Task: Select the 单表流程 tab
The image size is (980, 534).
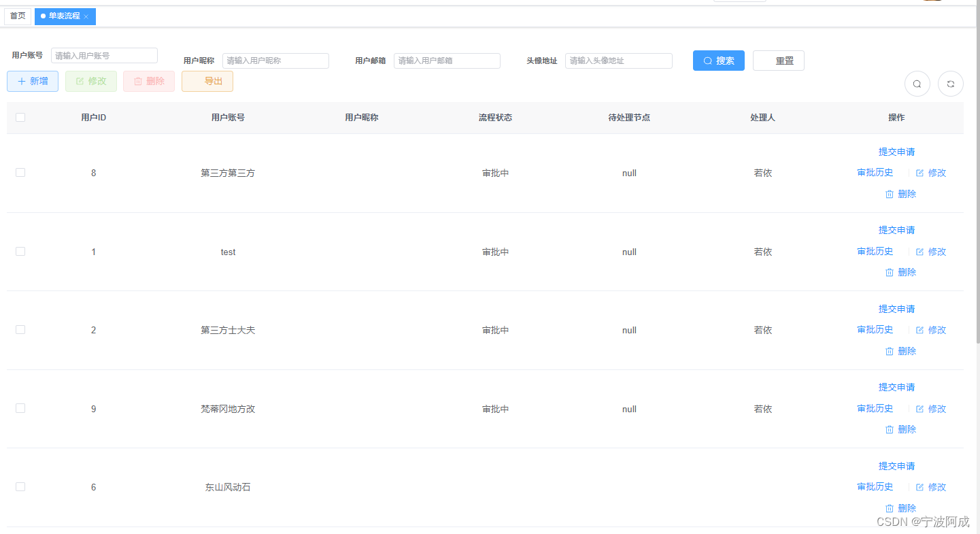Action: [65, 16]
